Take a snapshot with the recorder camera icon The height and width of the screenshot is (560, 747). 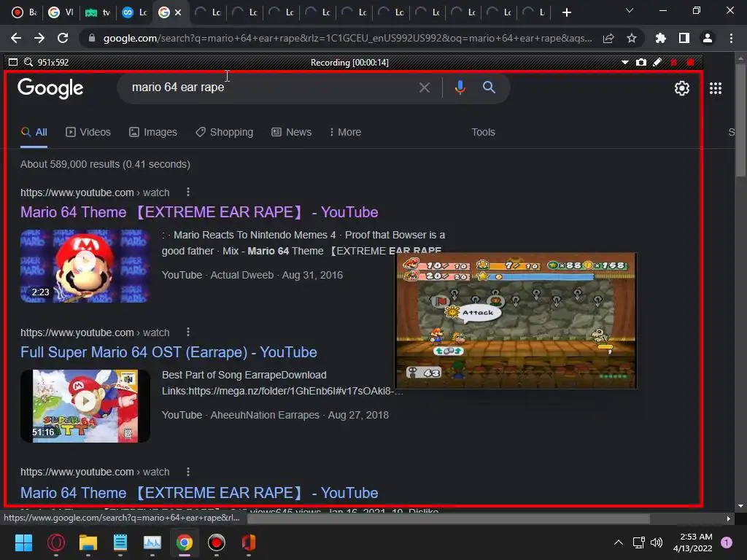click(641, 63)
